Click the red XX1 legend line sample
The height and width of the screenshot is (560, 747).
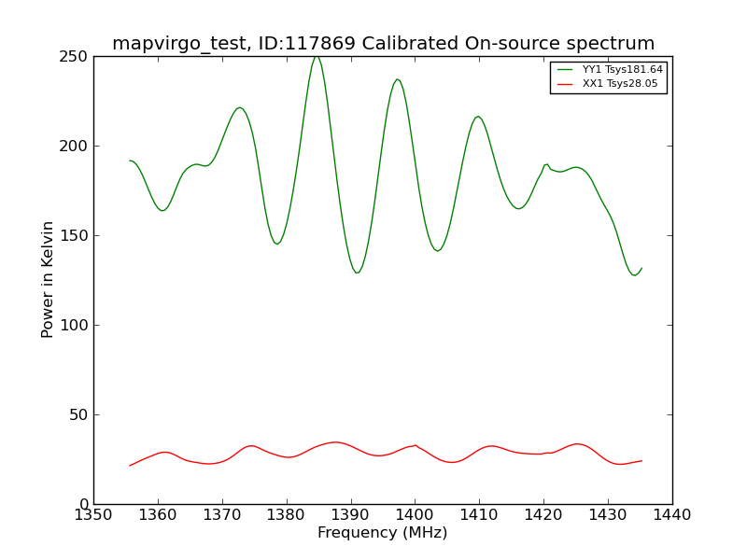click(x=565, y=84)
